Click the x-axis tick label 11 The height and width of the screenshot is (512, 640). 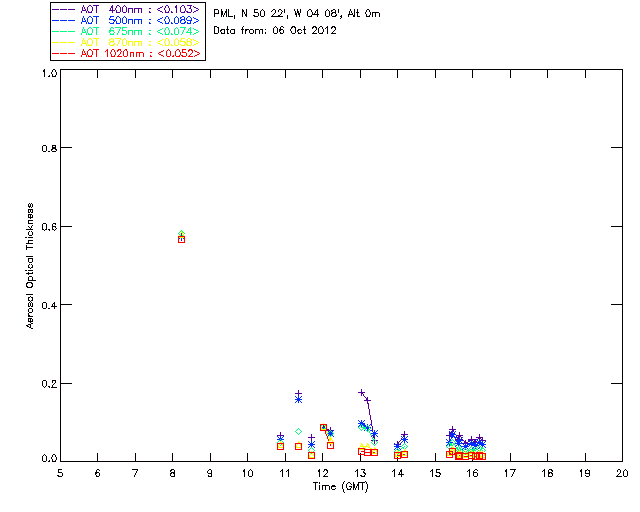pyautogui.click(x=285, y=474)
